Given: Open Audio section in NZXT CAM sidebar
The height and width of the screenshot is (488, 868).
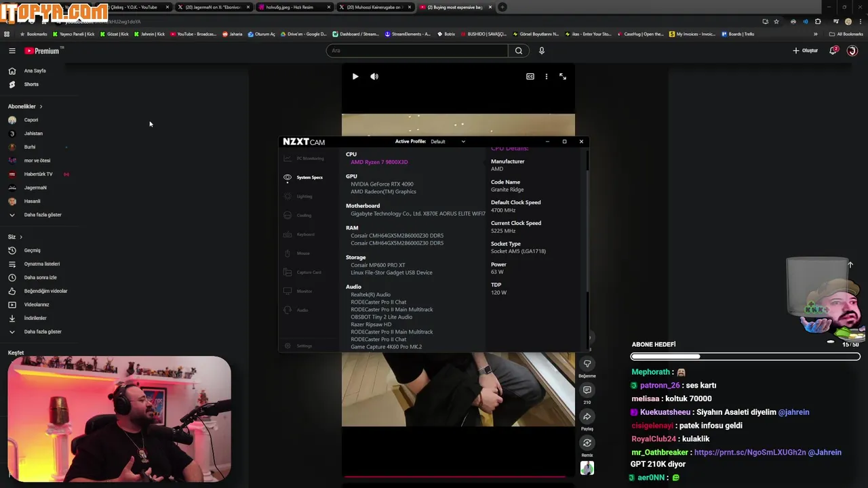Looking at the screenshot, I should coord(296,310).
